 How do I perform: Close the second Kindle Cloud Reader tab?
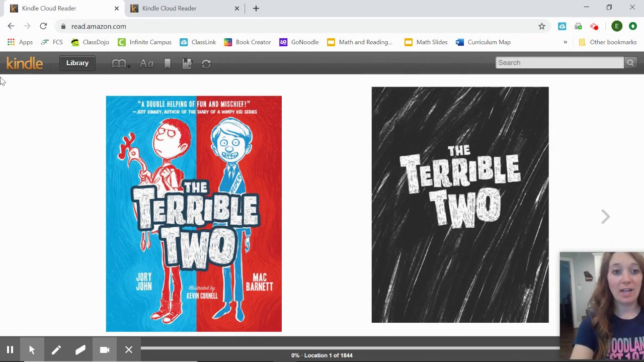point(237,8)
